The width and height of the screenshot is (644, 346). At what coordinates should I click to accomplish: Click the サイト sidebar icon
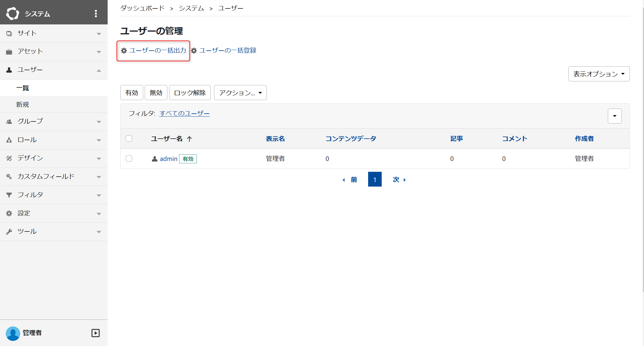point(9,33)
